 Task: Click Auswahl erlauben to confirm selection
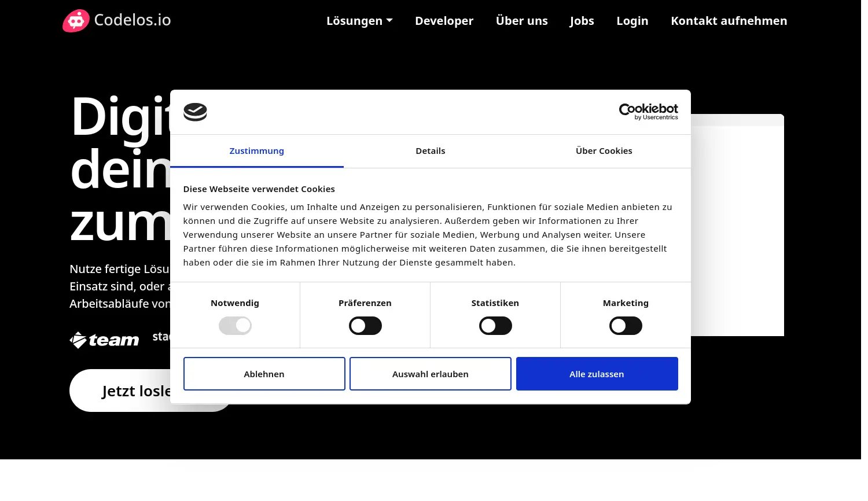pyautogui.click(x=431, y=374)
